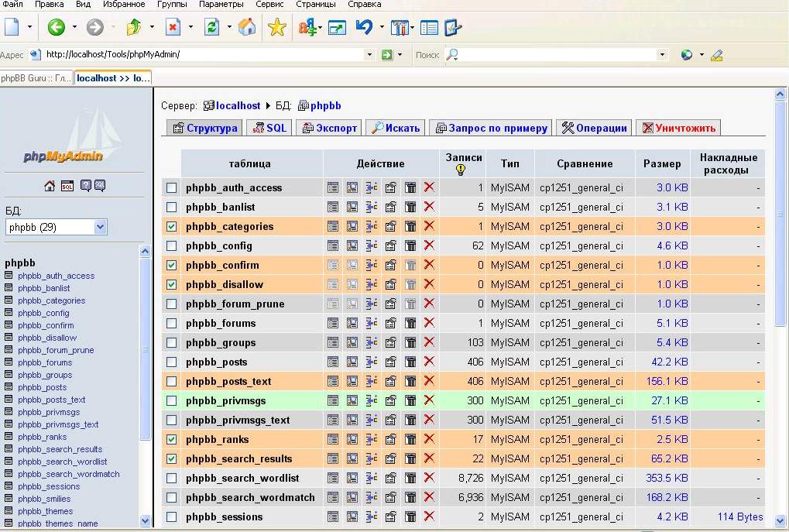Click the blue Undo arrow in toolbar
Screen dimensions: 789x532
click(364, 27)
